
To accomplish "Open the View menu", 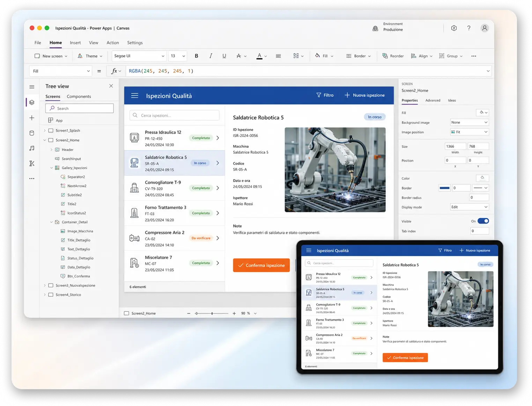I will 94,43.
